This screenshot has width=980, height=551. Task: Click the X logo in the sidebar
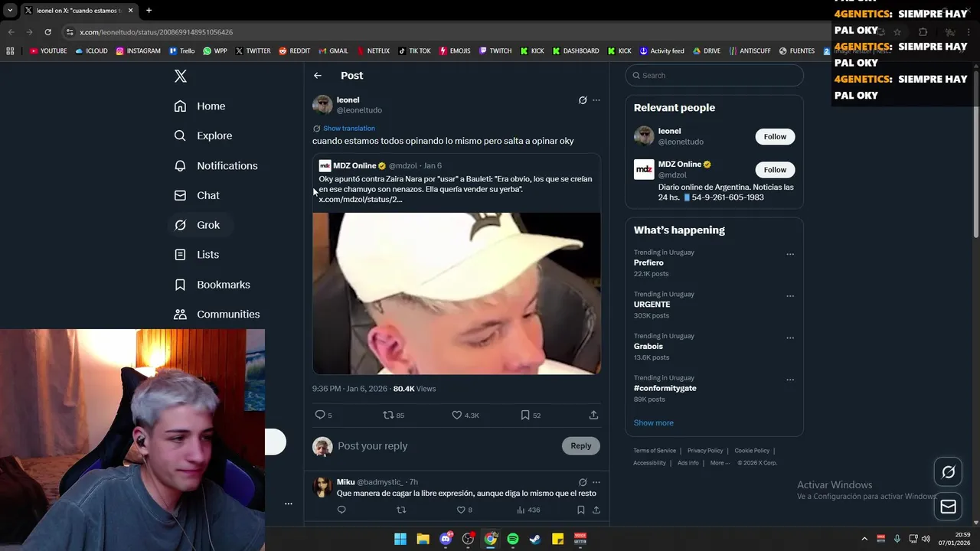[x=181, y=76]
